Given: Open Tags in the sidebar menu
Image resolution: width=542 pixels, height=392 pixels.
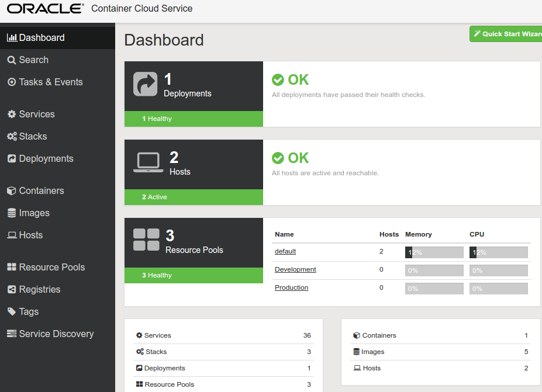Looking at the screenshot, I should [x=57, y=311].
